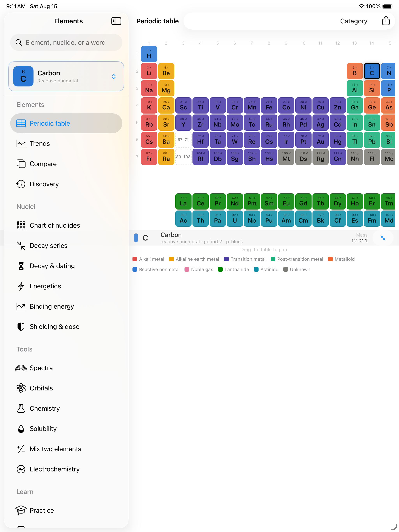Image resolution: width=399 pixels, height=532 pixels.
Task: Open the Category display selector
Action: coord(354,21)
